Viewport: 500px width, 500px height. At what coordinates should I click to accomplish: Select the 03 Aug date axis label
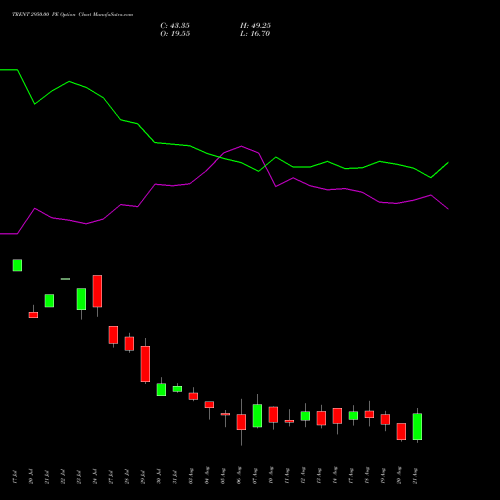[x=191, y=476]
